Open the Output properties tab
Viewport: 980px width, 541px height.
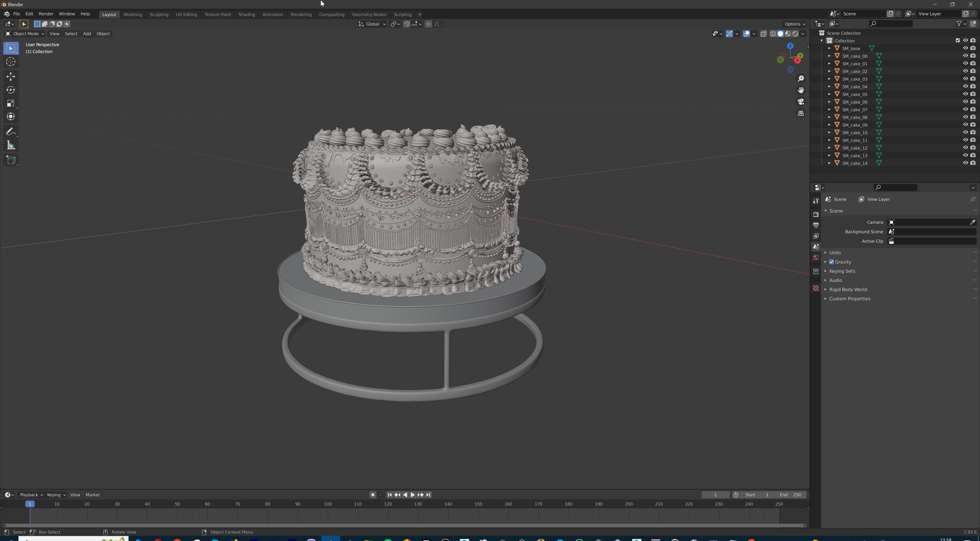click(816, 225)
